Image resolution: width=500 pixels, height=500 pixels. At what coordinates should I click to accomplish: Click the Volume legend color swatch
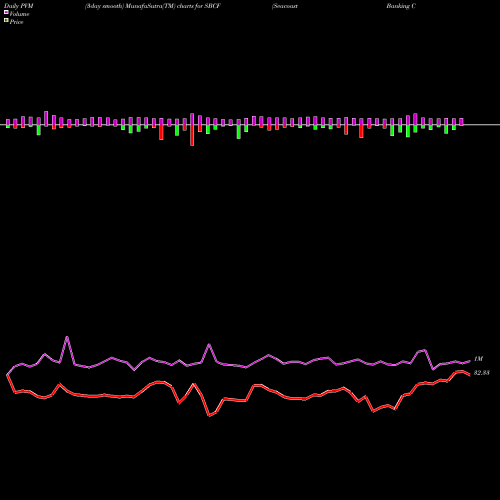(6, 12)
